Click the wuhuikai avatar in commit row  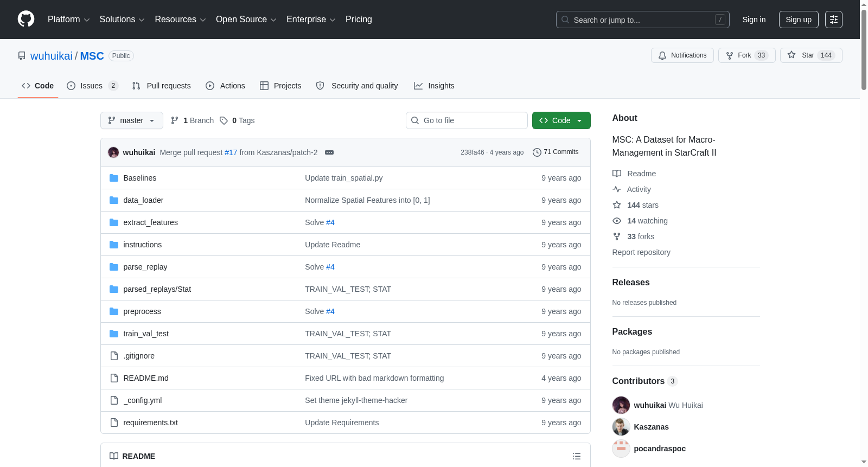[x=113, y=152]
